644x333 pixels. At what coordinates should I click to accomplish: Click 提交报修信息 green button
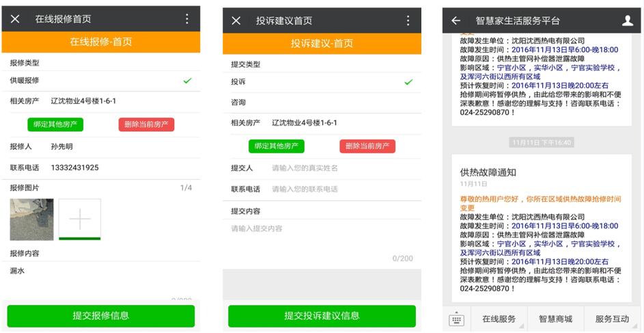tap(101, 316)
